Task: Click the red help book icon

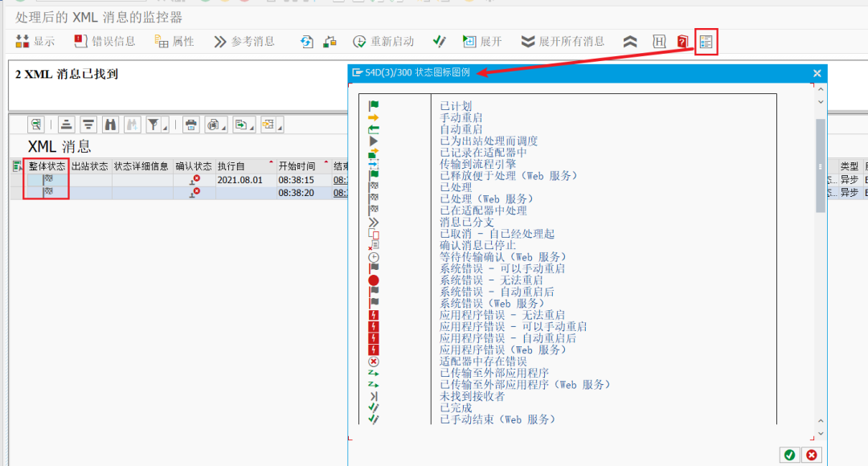Action: click(682, 42)
